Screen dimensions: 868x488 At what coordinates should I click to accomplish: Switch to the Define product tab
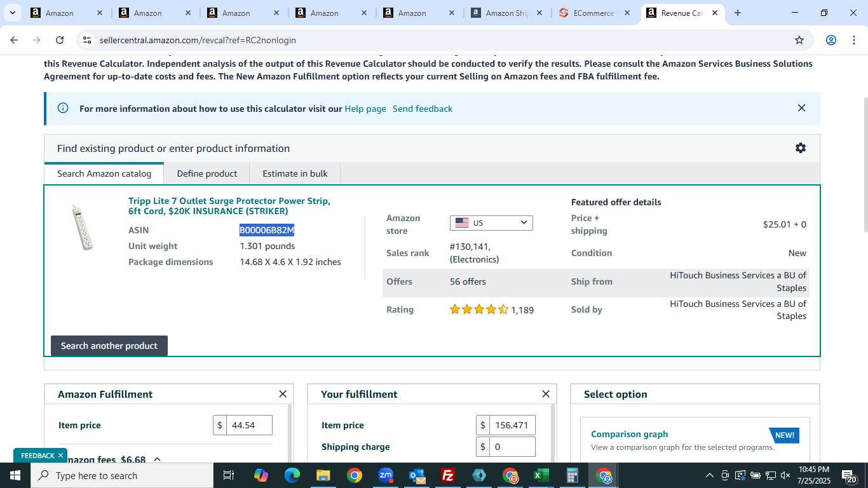point(207,173)
